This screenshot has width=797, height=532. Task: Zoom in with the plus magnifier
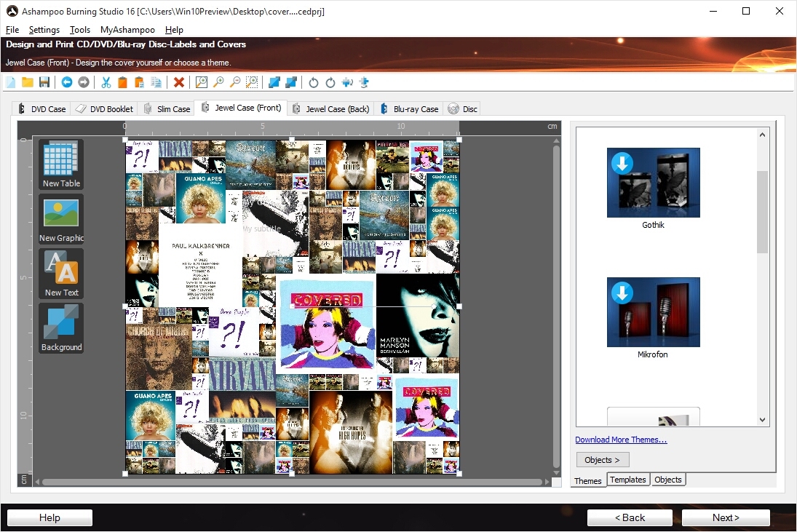(x=218, y=82)
